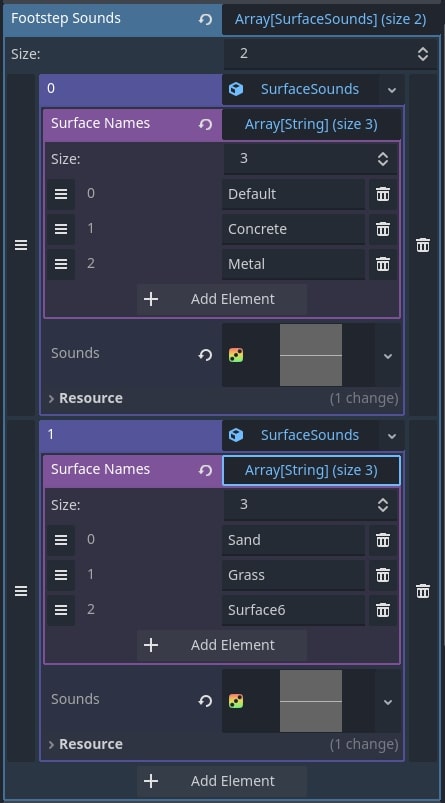Delete the Default surface name entry
Image resolution: width=445 pixels, height=803 pixels.
coord(383,194)
